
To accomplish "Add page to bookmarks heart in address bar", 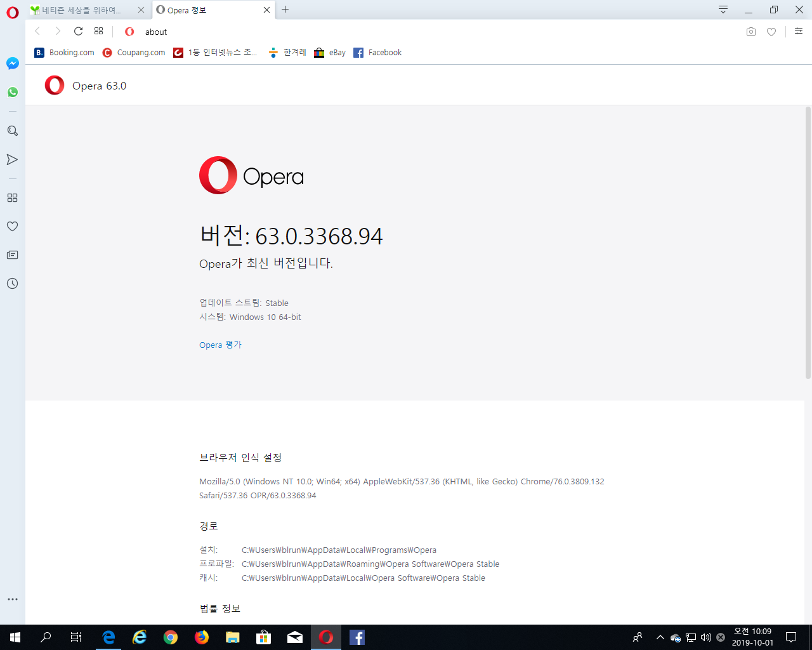I will 771,32.
